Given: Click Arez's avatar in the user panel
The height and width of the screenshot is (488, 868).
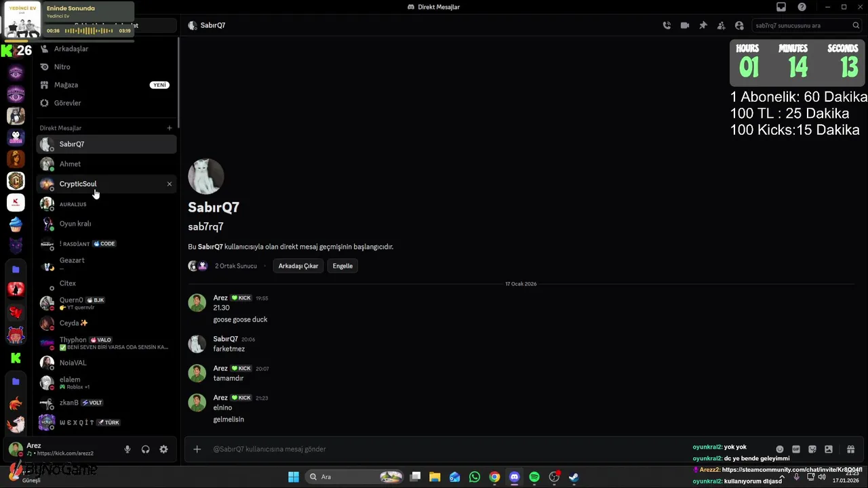Looking at the screenshot, I should [16, 449].
